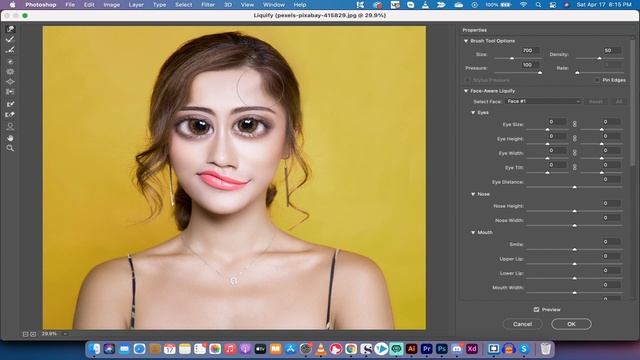Click the Reset button beside Select Face
The image size is (640, 360).
pyautogui.click(x=595, y=101)
